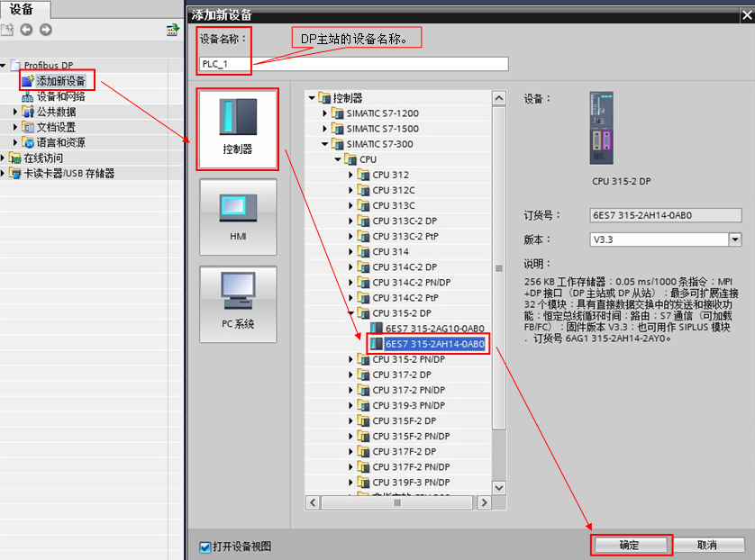Cancel with the 取消 button
Screen dimensions: 755x560
[x=708, y=545]
